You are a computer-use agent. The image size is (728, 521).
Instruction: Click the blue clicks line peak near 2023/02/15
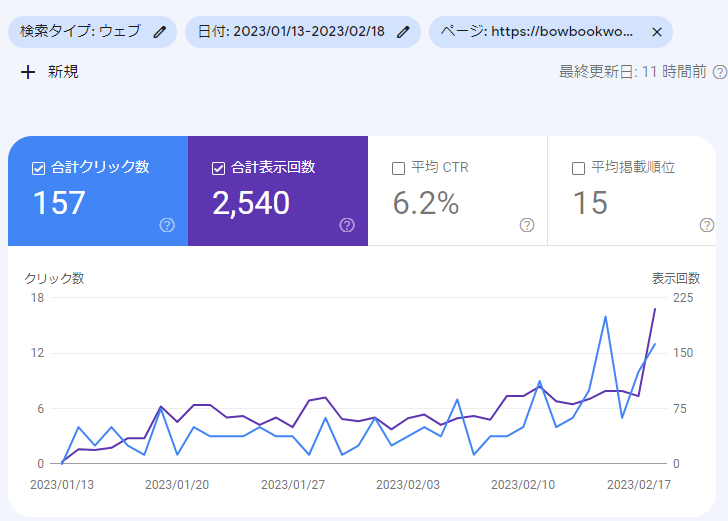pos(605,317)
